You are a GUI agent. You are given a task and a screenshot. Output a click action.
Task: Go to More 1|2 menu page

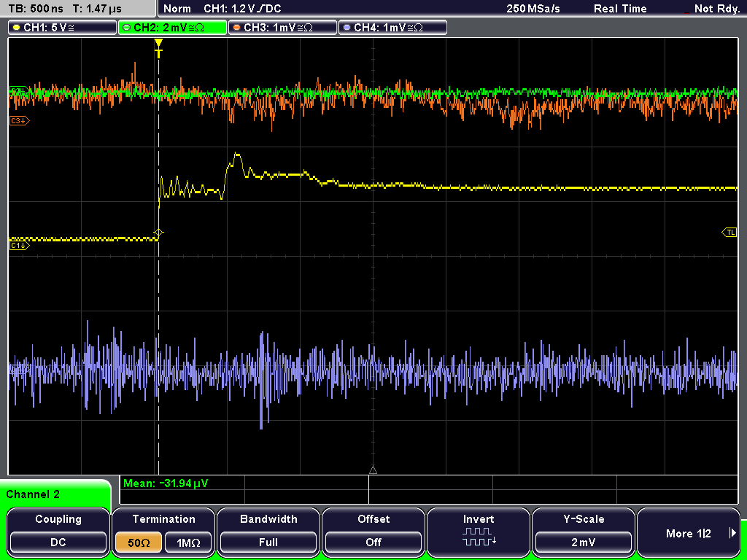tap(689, 531)
